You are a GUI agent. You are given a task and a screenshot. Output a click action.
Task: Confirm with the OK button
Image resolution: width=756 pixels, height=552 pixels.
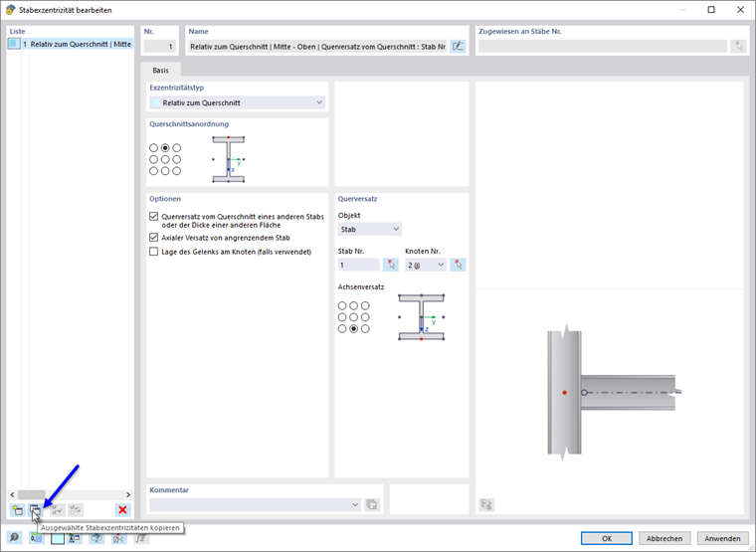(x=607, y=538)
